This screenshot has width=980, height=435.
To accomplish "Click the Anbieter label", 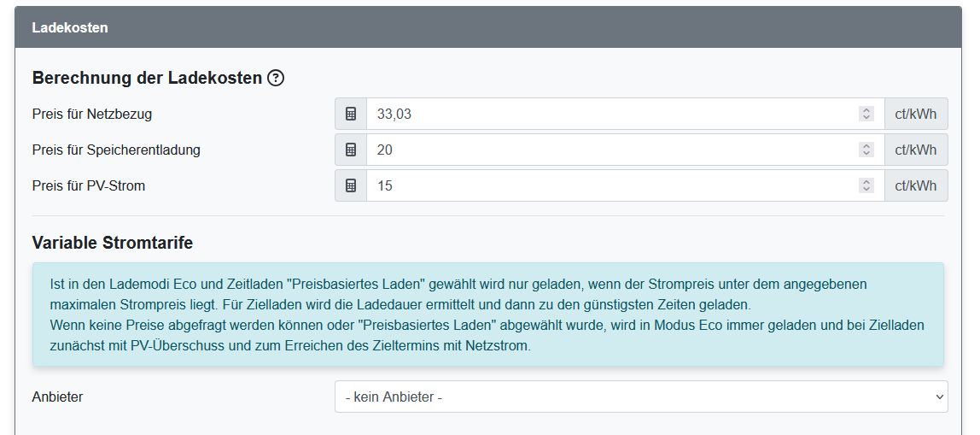I will click(57, 397).
